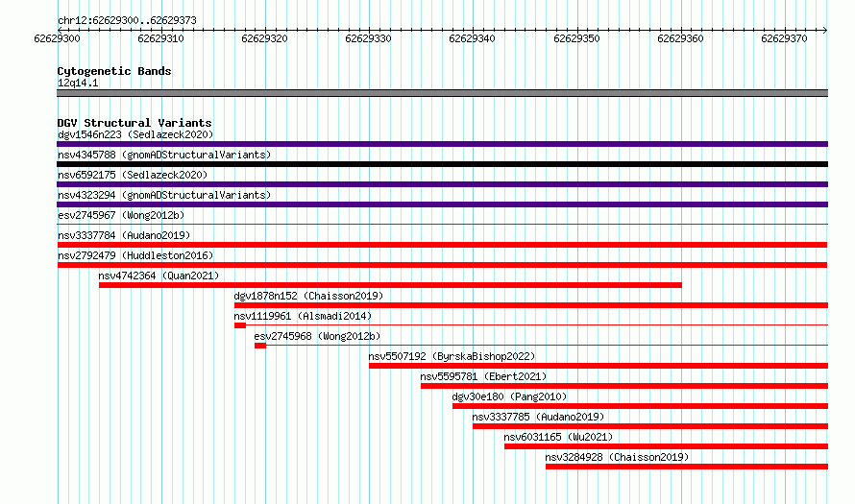Open the nsv1119961 (Alsmadi2014) label
The height and width of the screenshot is (504, 855).
[303, 316]
